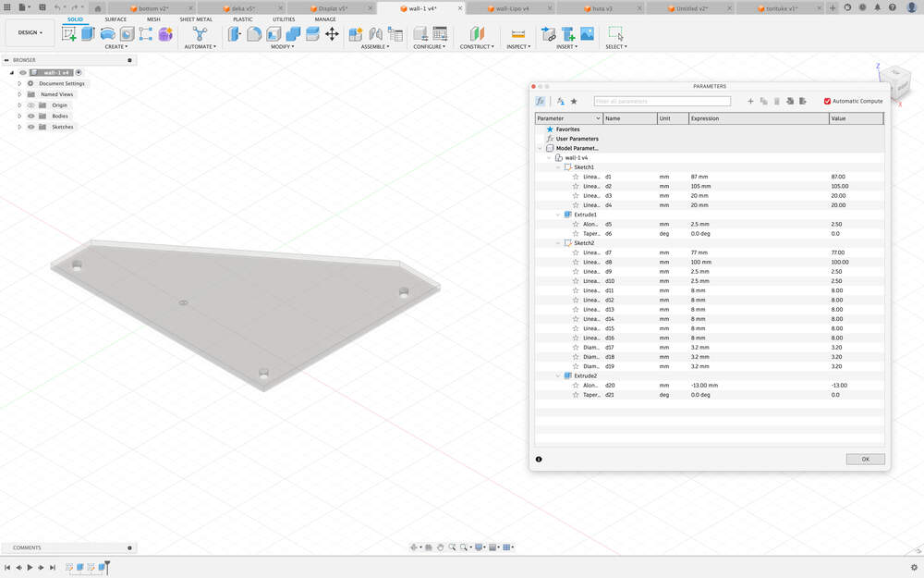Viewport: 924px width, 578px height.
Task: Select the Hole tool
Action: pos(128,33)
